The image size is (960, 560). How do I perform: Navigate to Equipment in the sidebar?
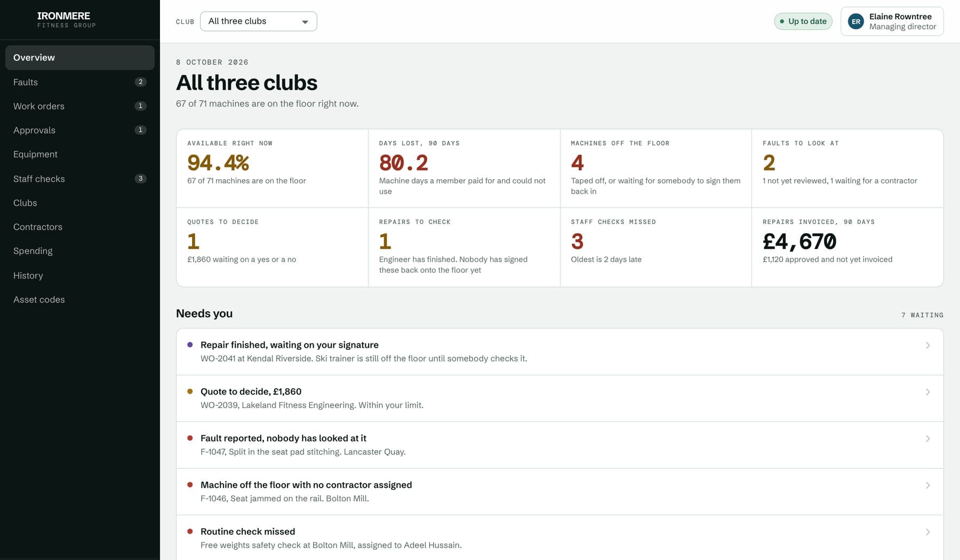click(x=80, y=154)
